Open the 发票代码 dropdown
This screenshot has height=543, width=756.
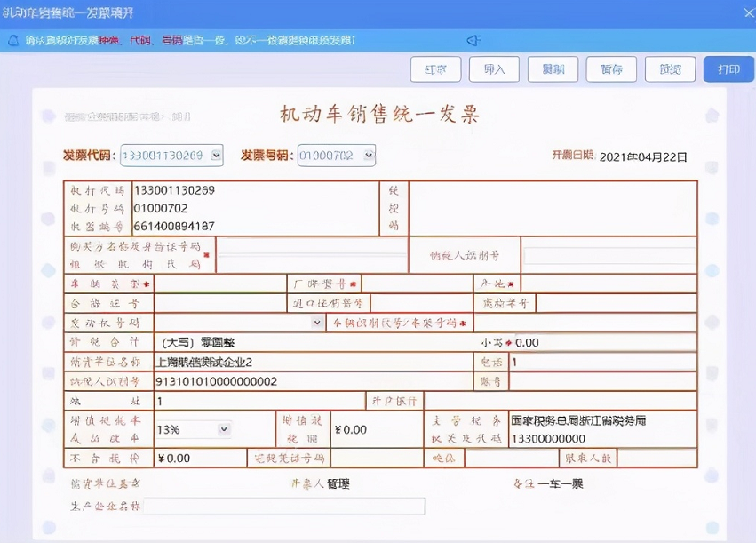(x=217, y=156)
